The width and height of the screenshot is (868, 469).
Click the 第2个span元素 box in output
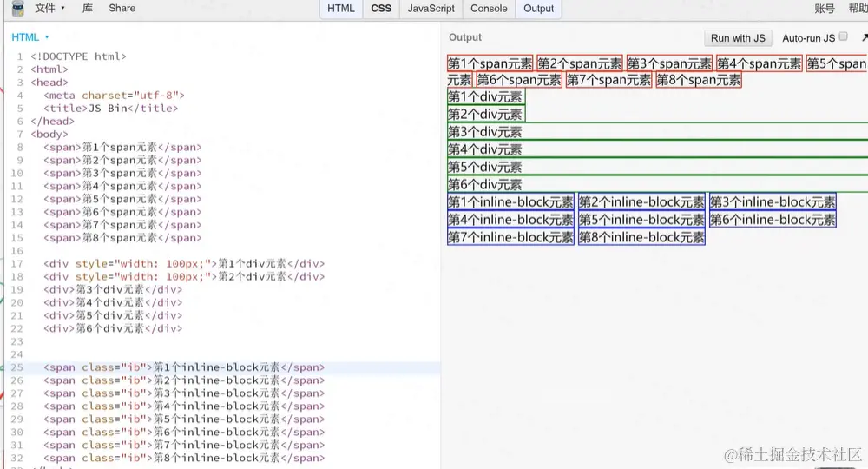pyautogui.click(x=580, y=63)
